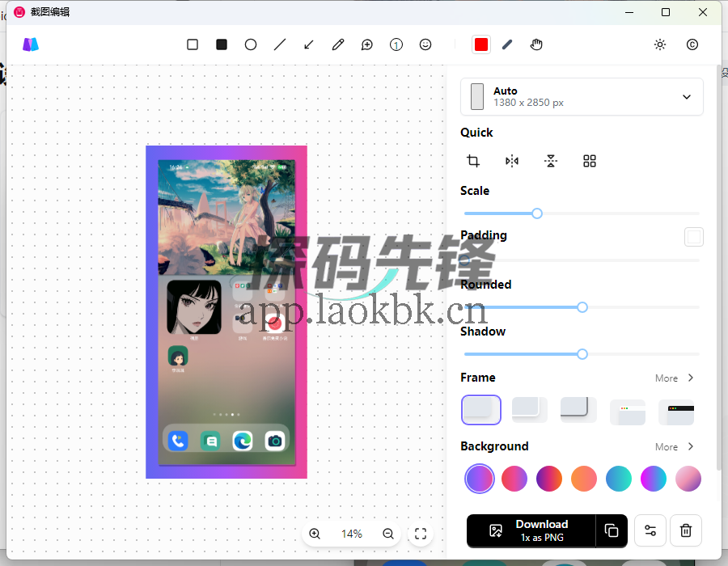Viewport: 728px width, 566px height.
Task: Select the filled rectangle tool
Action: tap(222, 44)
